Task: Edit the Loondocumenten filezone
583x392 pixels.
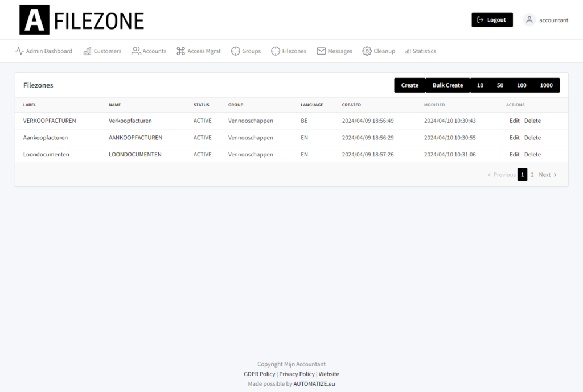Action: tap(515, 155)
